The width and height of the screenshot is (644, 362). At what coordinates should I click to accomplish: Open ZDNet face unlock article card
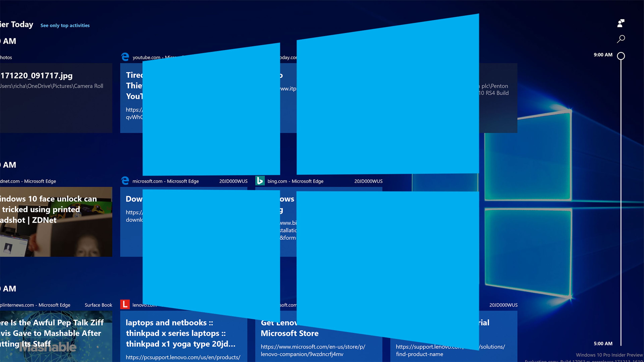56,222
